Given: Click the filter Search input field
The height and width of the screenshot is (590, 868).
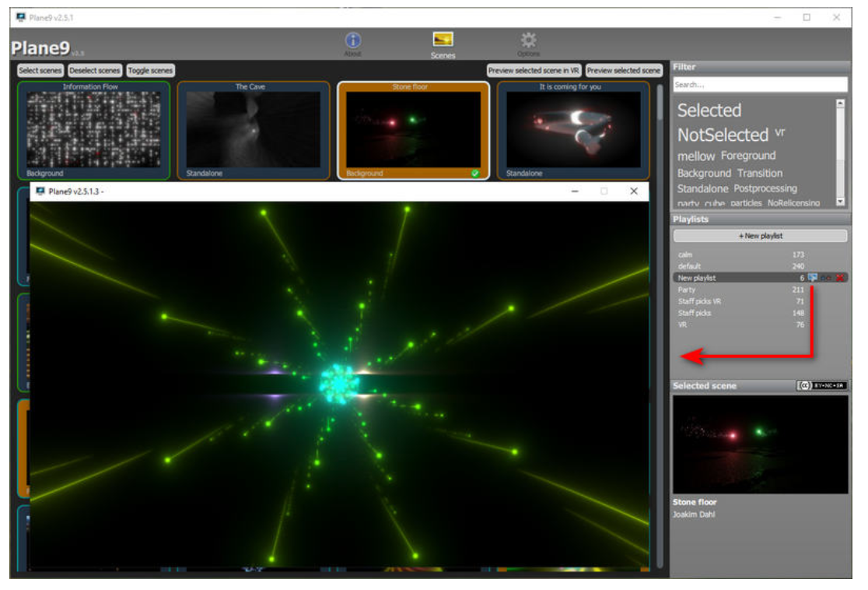Looking at the screenshot, I should pos(760,85).
